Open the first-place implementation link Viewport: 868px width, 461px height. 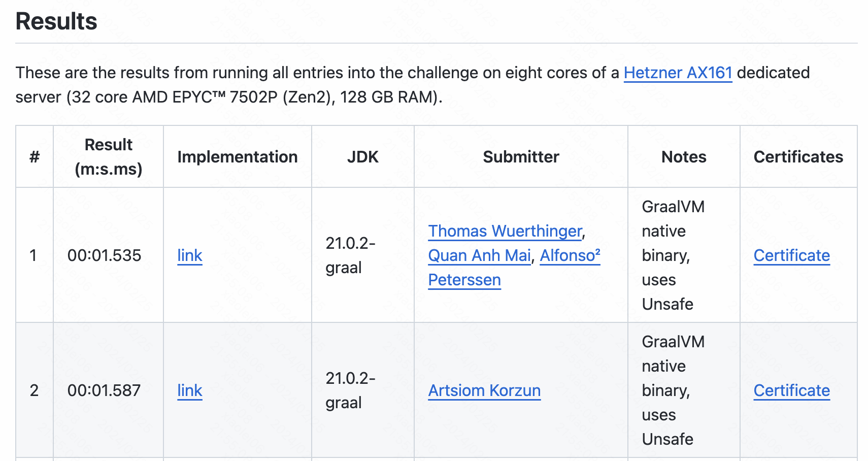coord(190,255)
